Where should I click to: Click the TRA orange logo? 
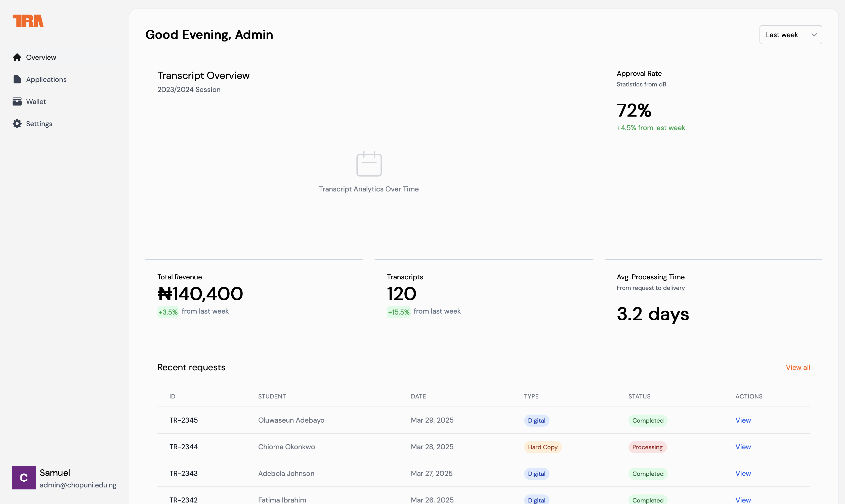28,21
